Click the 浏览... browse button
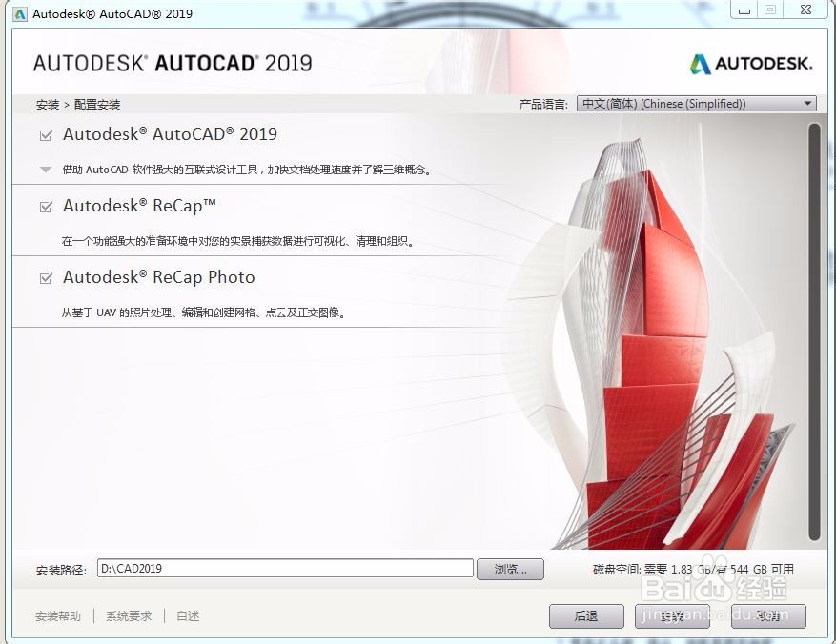The height and width of the screenshot is (644, 836). click(x=510, y=570)
